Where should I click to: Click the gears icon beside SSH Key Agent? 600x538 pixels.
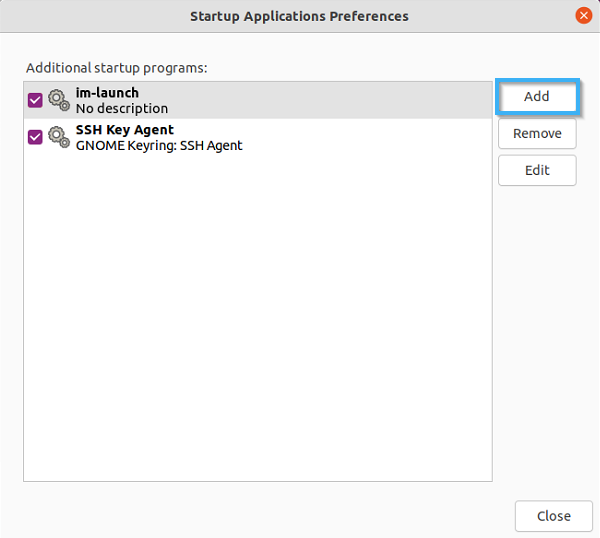pos(59,137)
